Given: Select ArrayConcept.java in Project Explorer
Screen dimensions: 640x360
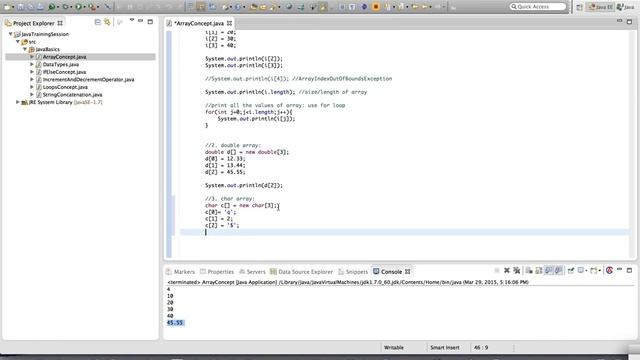Looking at the screenshot, I should (x=64, y=57).
